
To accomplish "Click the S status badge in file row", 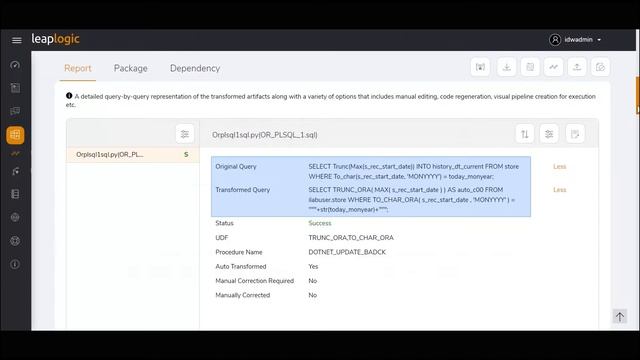I will (x=186, y=155).
